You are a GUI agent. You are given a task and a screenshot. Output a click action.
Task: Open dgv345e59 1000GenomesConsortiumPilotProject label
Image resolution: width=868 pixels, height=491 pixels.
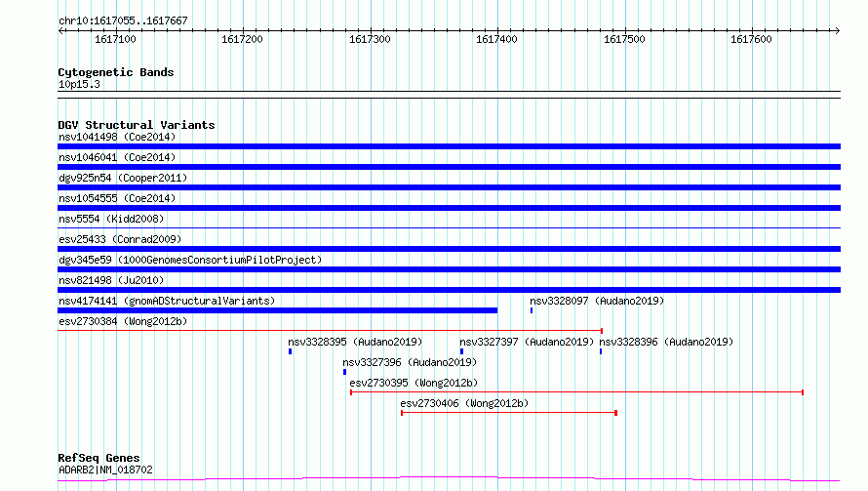tap(190, 260)
